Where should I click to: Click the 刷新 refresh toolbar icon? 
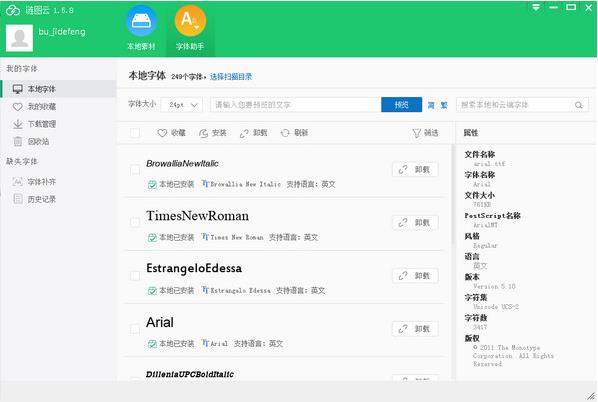click(x=285, y=133)
